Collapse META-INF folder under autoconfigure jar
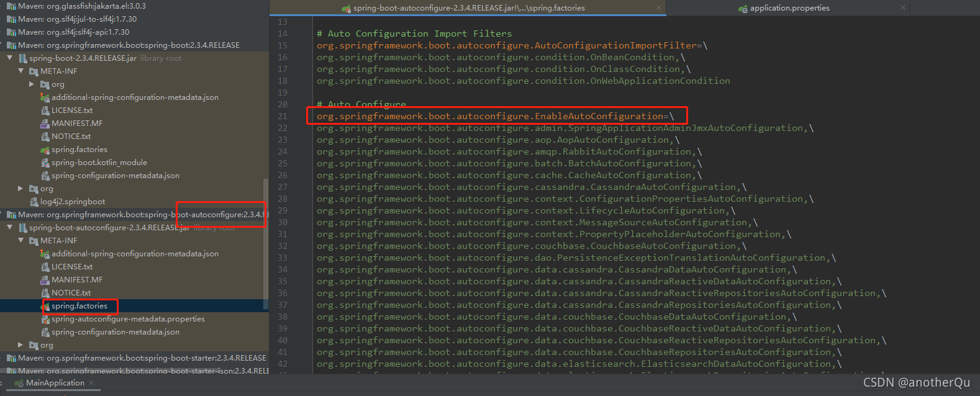This screenshot has height=396, width=980. pos(20,240)
